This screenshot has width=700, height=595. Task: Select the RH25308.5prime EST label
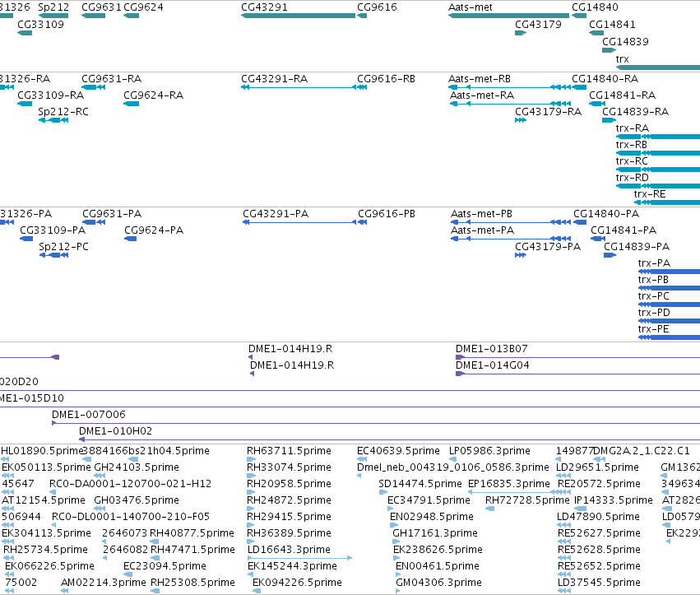[192, 583]
